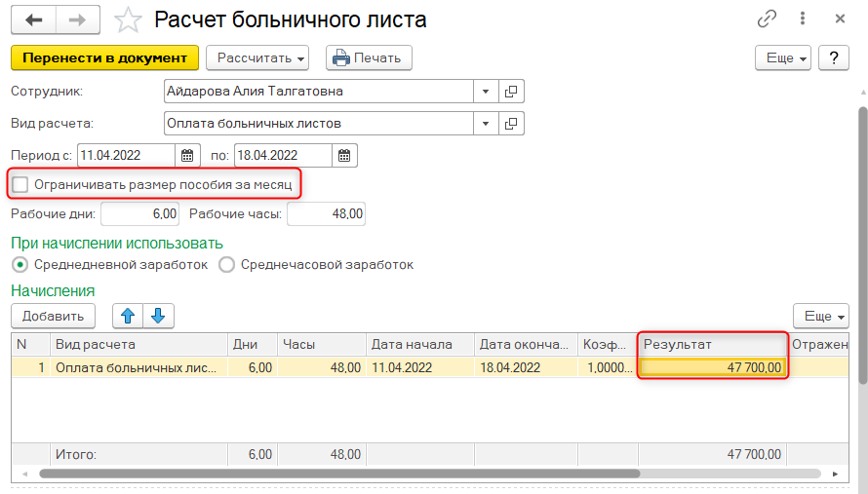868x494 pixels.
Task: Copy link using the chain icon
Action: tap(768, 19)
